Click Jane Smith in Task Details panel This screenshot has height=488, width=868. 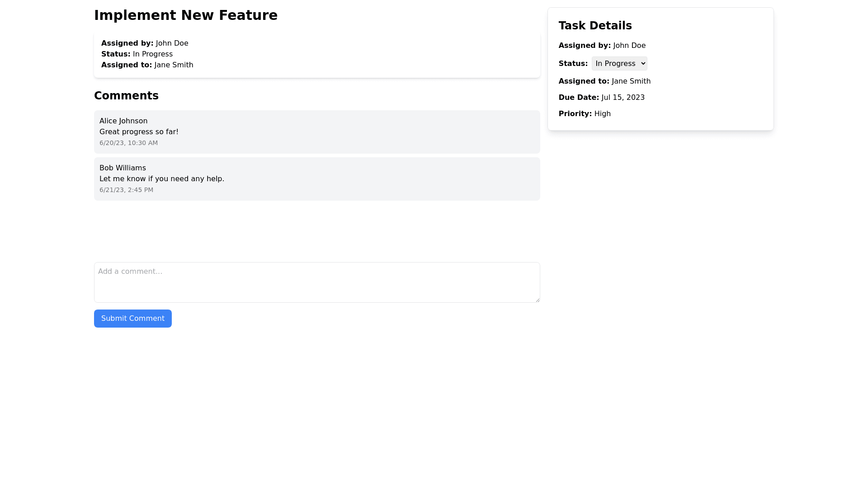tap(631, 81)
